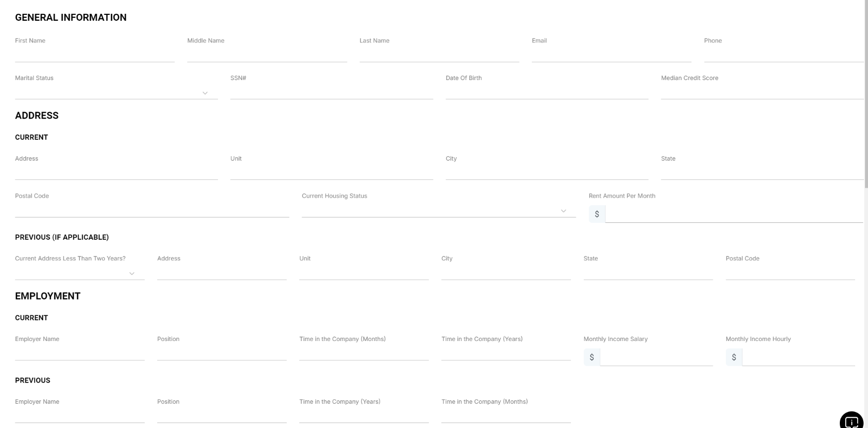Click the PREVIOUS (IF APPLICABLE) subheading
Screen dimensions: 868x428
(x=62, y=237)
